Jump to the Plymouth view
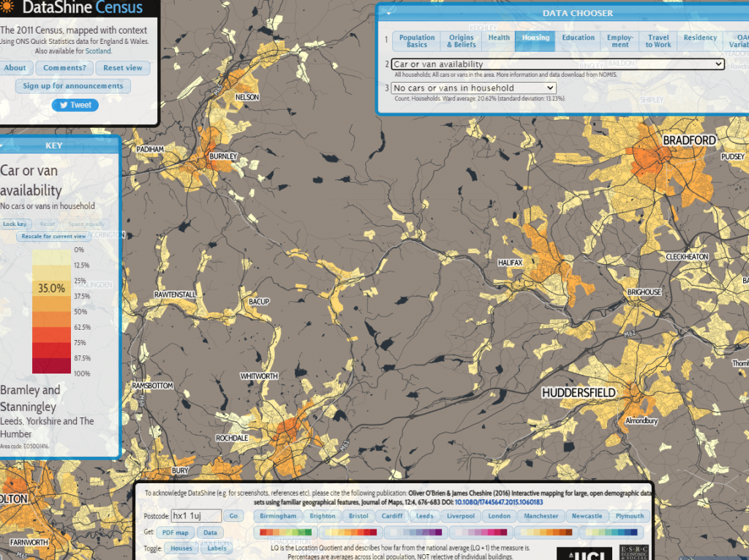 [630, 516]
